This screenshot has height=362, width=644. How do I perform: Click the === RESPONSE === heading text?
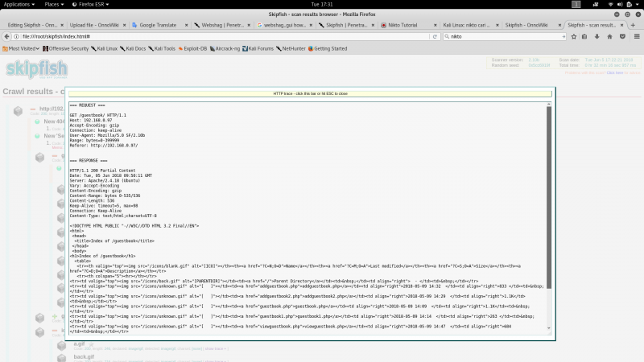tap(89, 160)
